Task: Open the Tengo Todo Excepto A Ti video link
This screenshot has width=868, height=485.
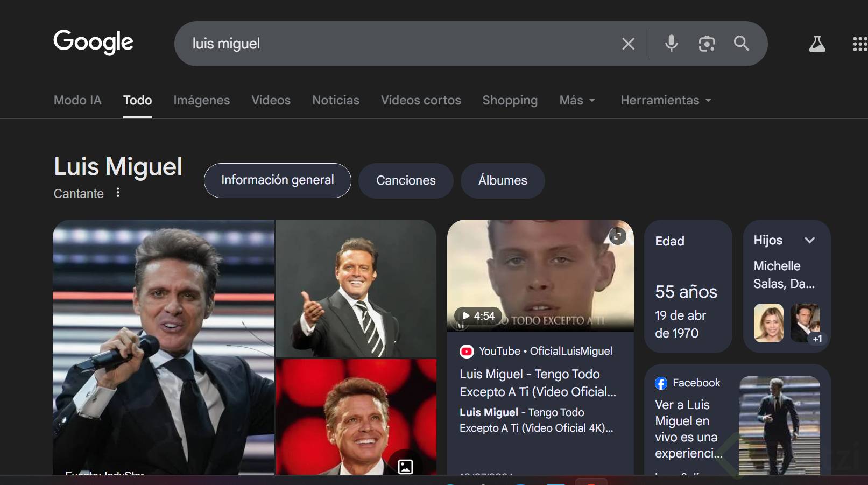Action: click(538, 383)
